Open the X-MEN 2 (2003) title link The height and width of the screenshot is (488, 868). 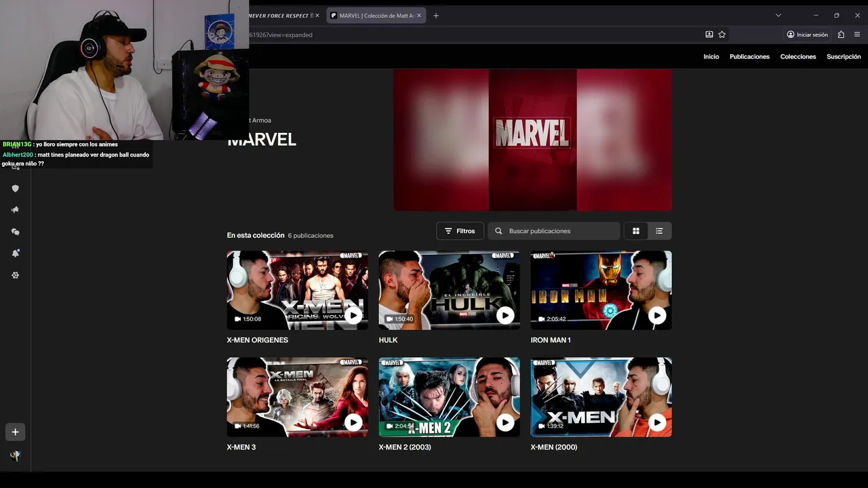(x=405, y=447)
